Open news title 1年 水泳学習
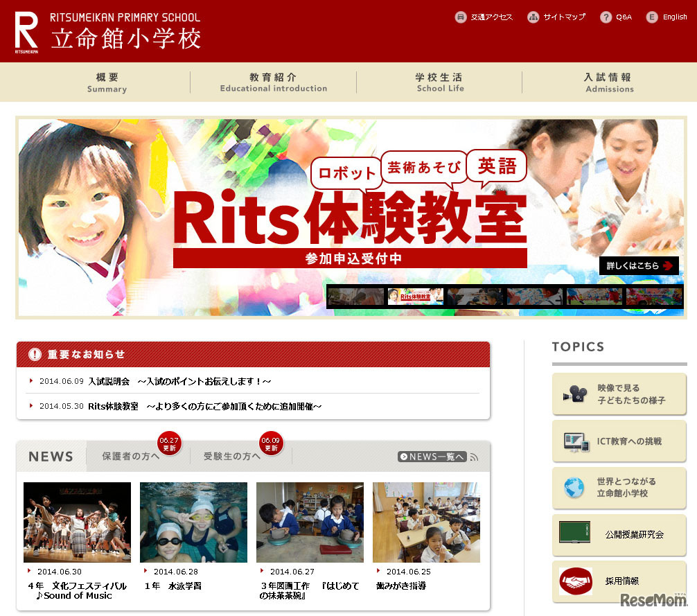Image resolution: width=697 pixels, height=616 pixels. pos(173,586)
